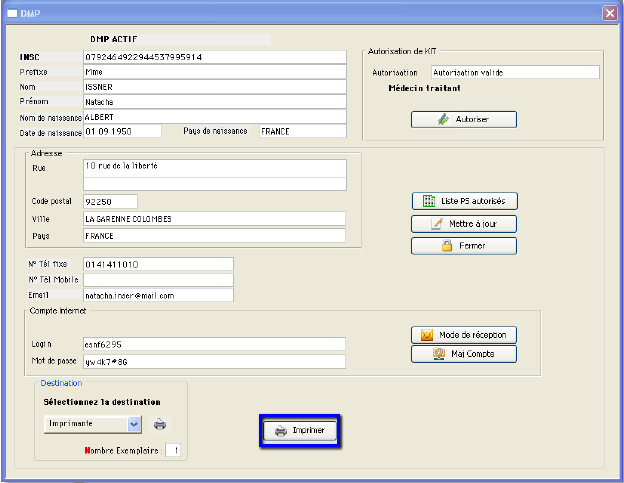Image resolution: width=624 pixels, height=483 pixels.
Task: Click Mettre à jour button
Action: point(464,224)
